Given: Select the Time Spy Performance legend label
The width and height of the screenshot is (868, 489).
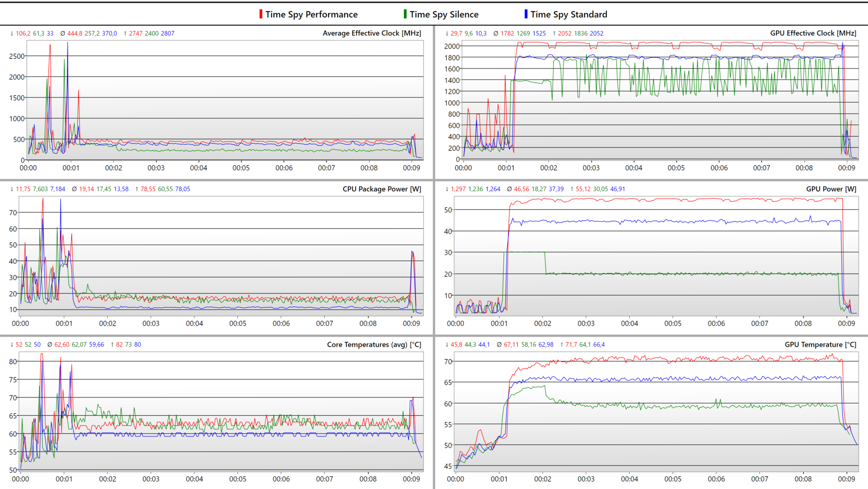Looking at the screenshot, I should click(x=311, y=14).
